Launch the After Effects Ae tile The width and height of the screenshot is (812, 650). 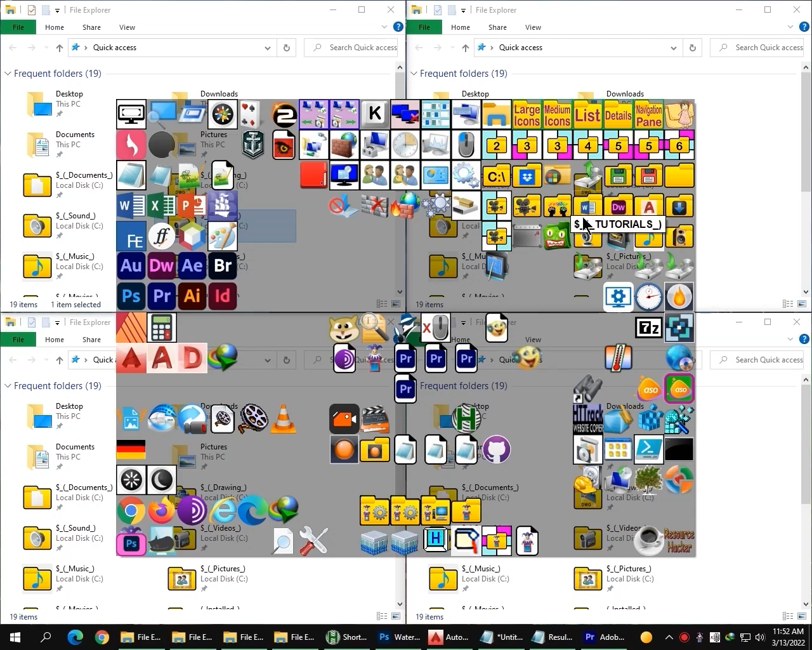(192, 266)
